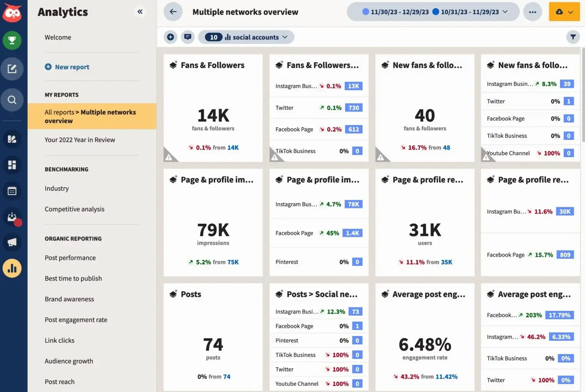Screen dimensions: 585x392
Task: Click the comment bubble icon near social accounts
Action: (188, 37)
